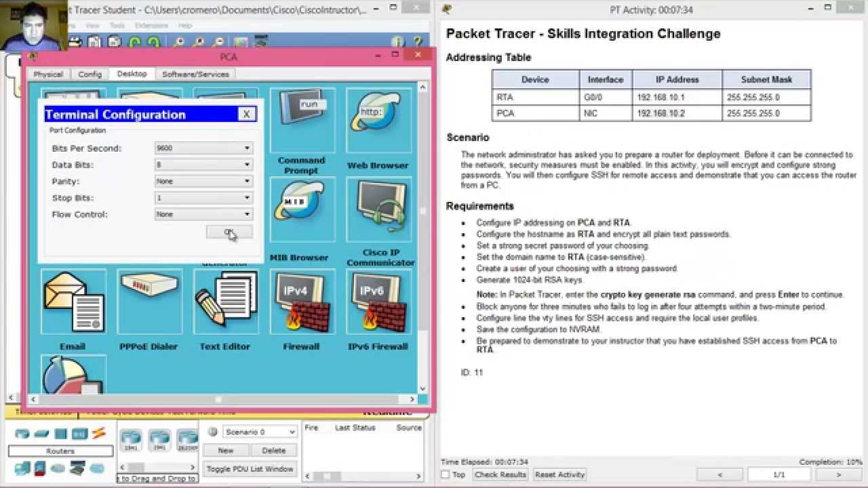Switch to the Config tab
868x488 pixels.
click(90, 75)
